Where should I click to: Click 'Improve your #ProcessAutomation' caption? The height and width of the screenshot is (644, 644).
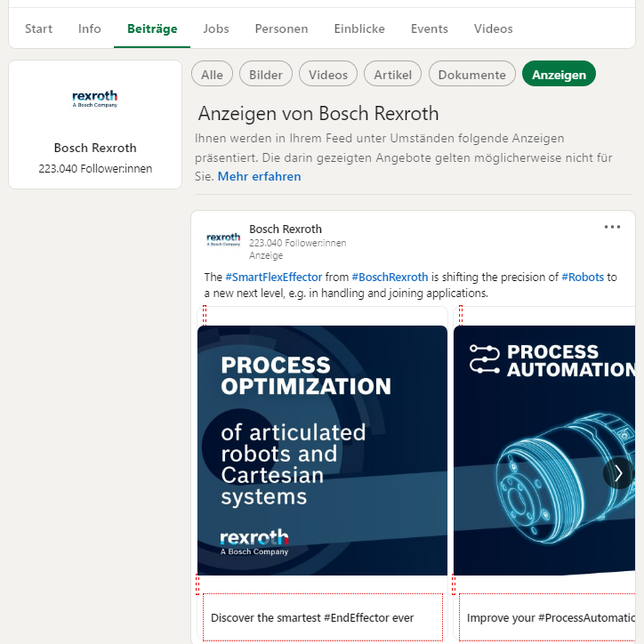pos(551,617)
